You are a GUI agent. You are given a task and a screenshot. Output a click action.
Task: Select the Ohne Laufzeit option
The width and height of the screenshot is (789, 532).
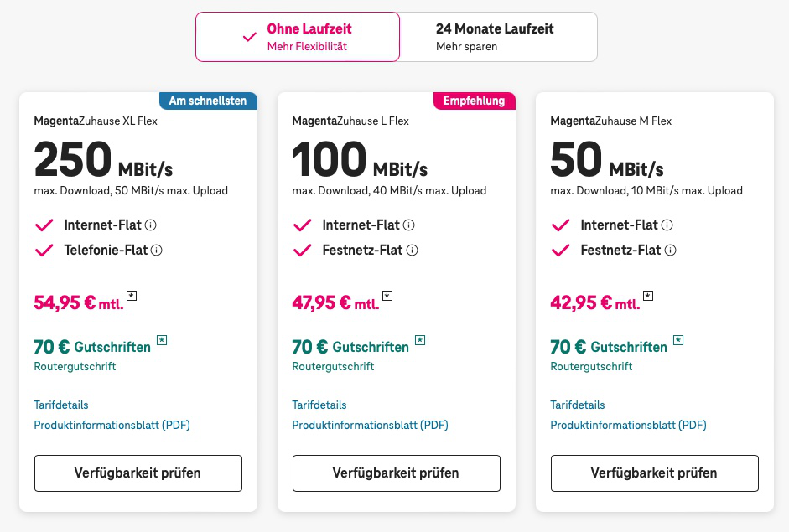[x=298, y=37]
